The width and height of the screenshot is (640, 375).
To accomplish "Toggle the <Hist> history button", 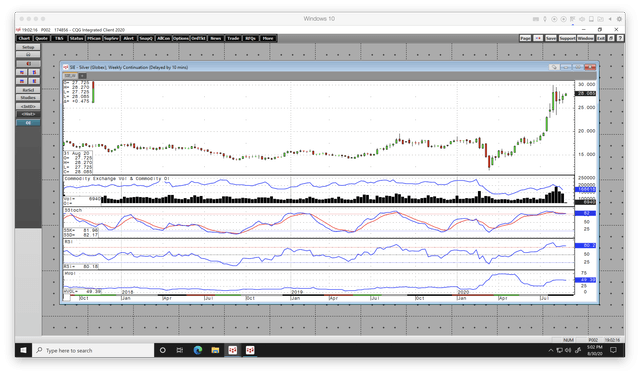I will coord(28,114).
